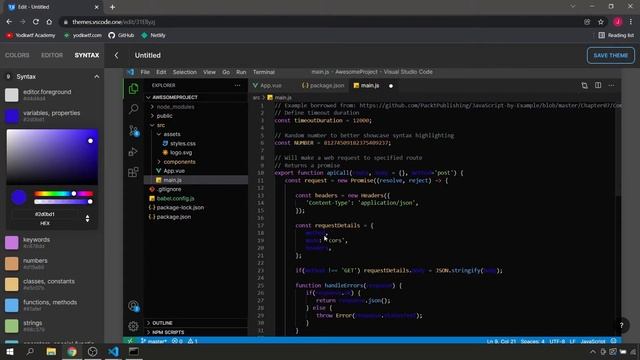This screenshot has height=360, width=640.
Task: Click the strings color swatch
Action: point(11,326)
